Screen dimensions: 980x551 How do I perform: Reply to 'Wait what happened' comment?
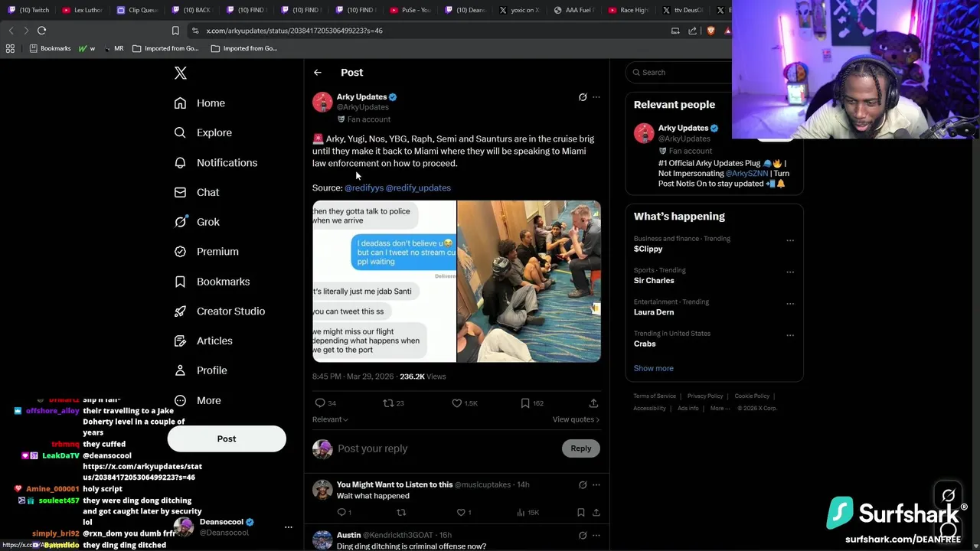point(342,513)
